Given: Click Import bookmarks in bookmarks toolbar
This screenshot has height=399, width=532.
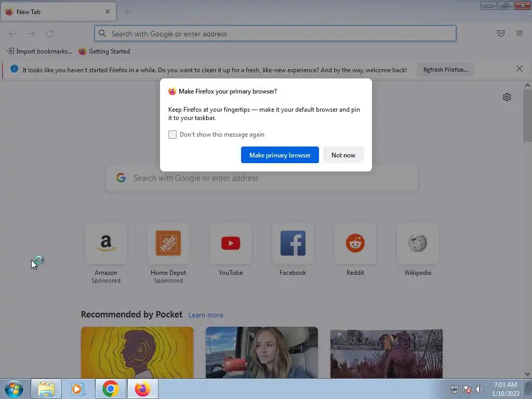Looking at the screenshot, I should click(x=39, y=51).
